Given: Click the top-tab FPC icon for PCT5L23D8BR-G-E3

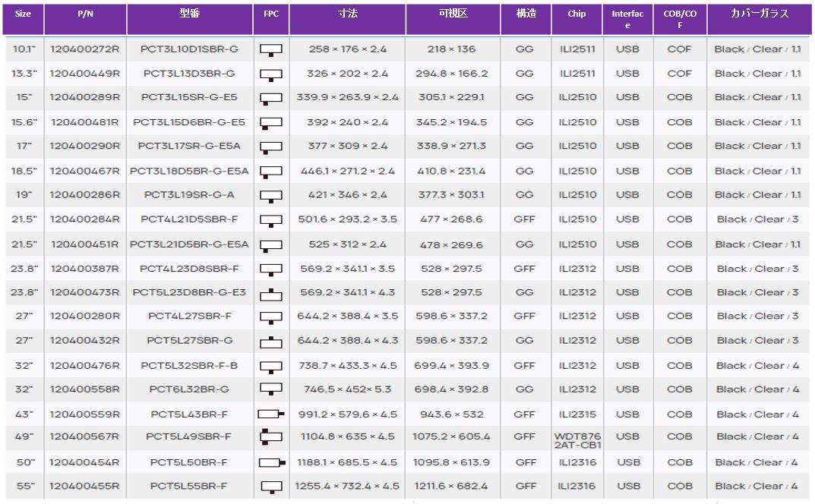Looking at the screenshot, I should (271, 295).
